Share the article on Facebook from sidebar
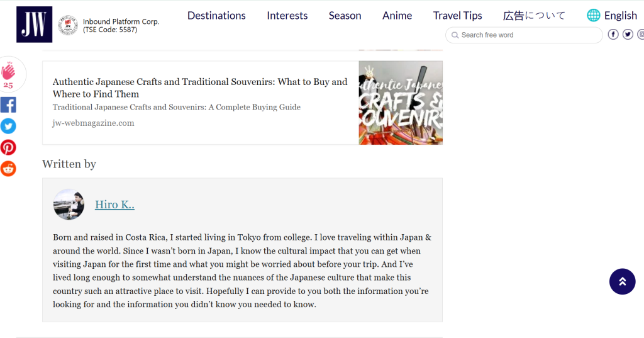Viewport: 644px width, 338px height. pos(8,105)
